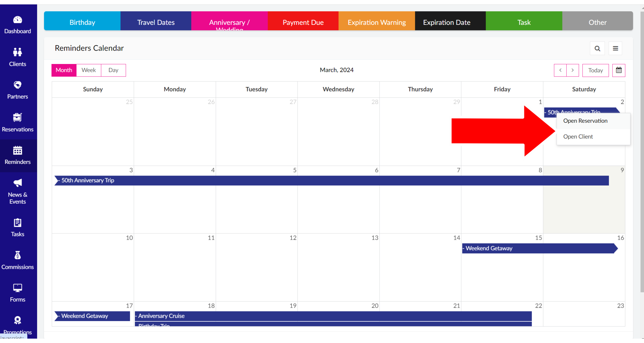Open Reservations from the sidebar
Image resolution: width=644 pixels, height=343 pixels.
(18, 122)
